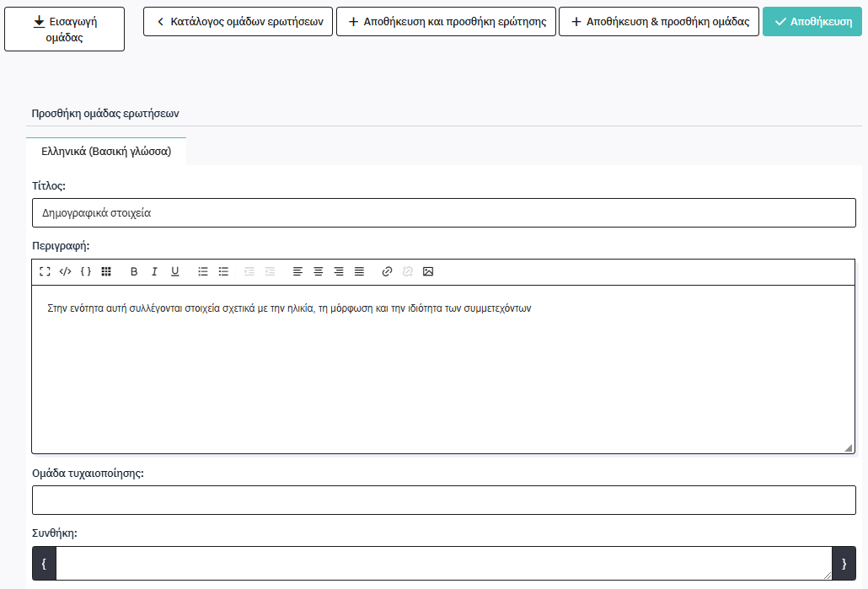Image resolution: width=868 pixels, height=589 pixels.
Task: Remove hyperlink icon
Action: (x=407, y=271)
